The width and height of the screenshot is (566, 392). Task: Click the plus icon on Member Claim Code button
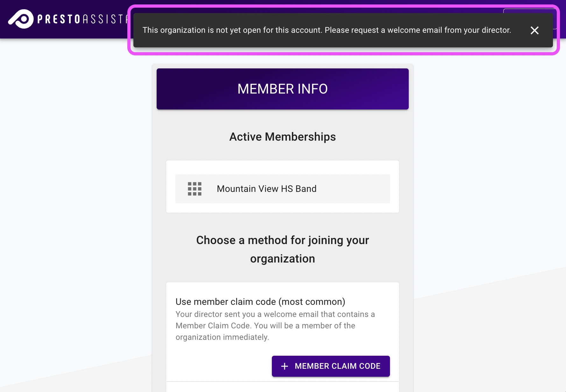coord(284,366)
